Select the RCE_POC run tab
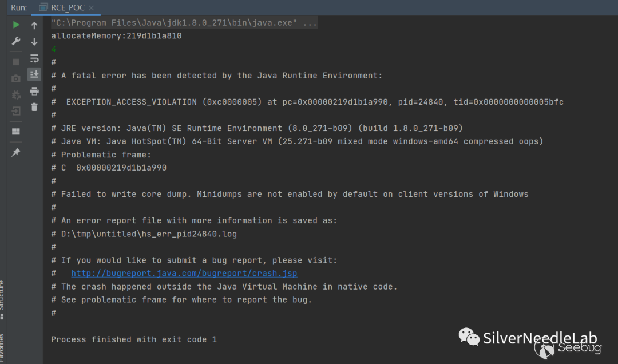 tap(63, 8)
